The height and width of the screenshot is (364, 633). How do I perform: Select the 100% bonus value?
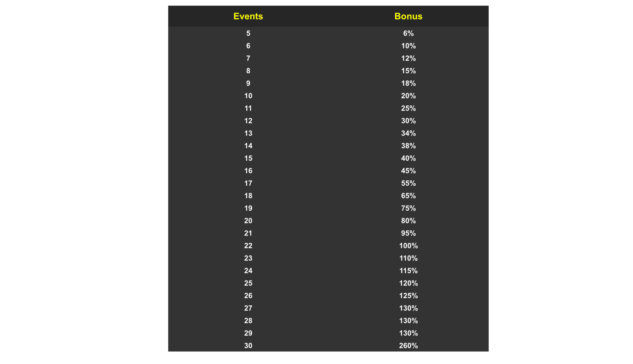click(408, 246)
